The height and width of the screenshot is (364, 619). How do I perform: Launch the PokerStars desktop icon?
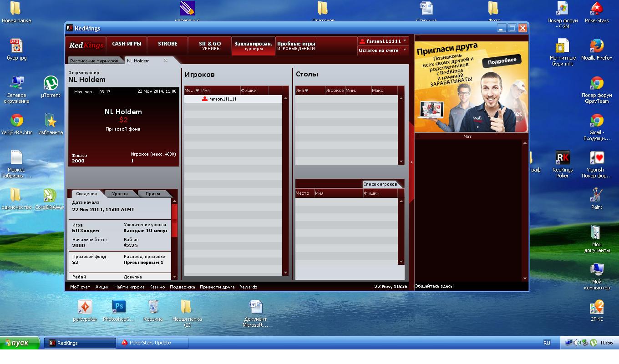[596, 9]
